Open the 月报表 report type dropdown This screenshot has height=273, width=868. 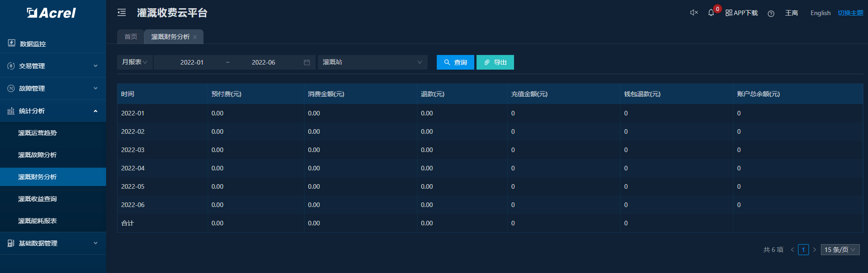tap(134, 62)
